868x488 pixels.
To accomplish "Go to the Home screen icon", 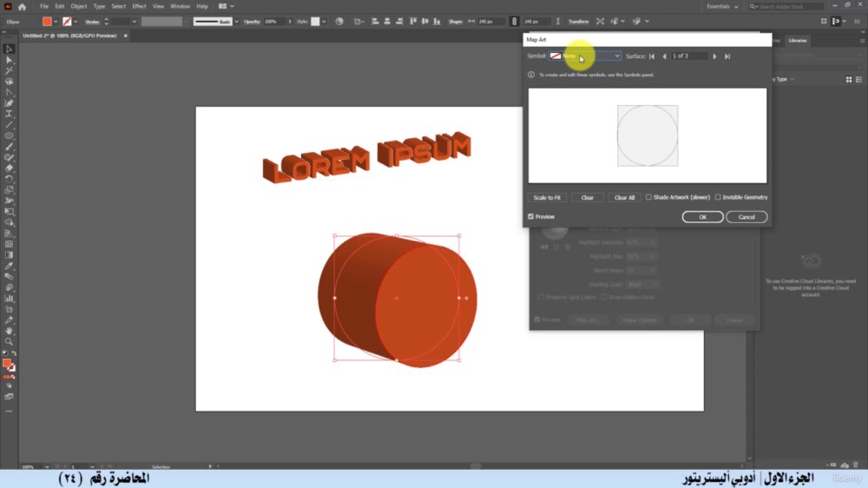I will point(23,7).
